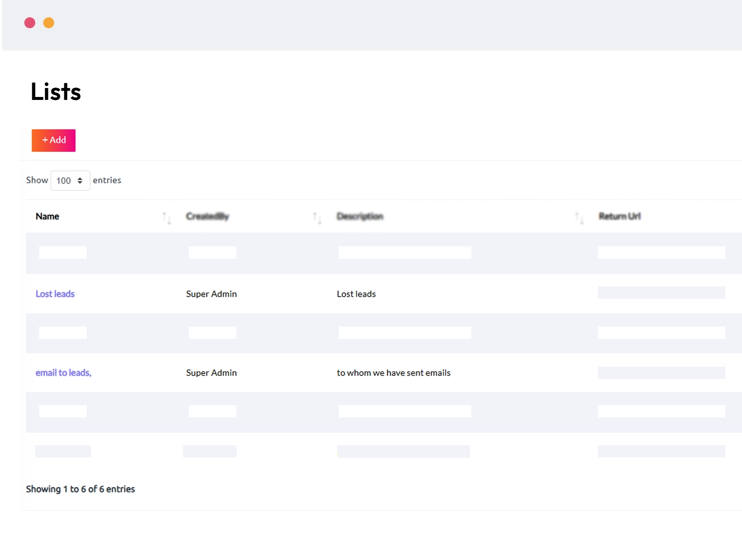Click the +Add button
This screenshot has height=560, width=742.
tap(53, 140)
